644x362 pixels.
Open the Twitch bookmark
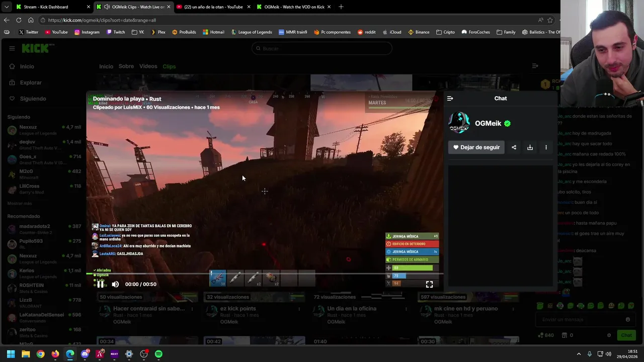pyautogui.click(x=115, y=32)
